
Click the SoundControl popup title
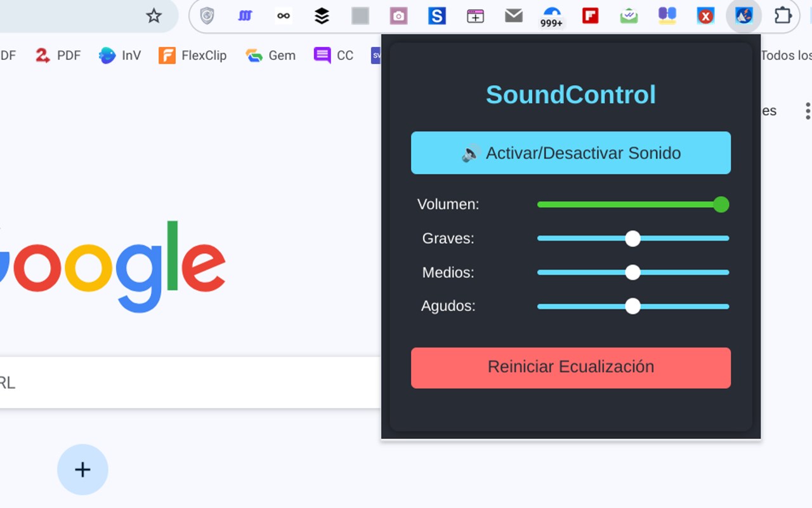571,95
